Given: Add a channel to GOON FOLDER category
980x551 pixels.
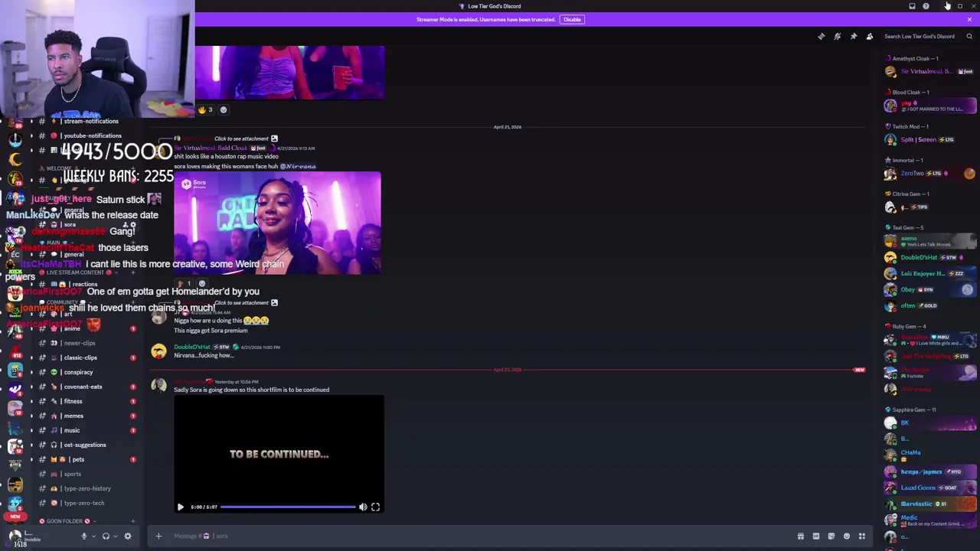Looking at the screenshot, I should (x=132, y=521).
